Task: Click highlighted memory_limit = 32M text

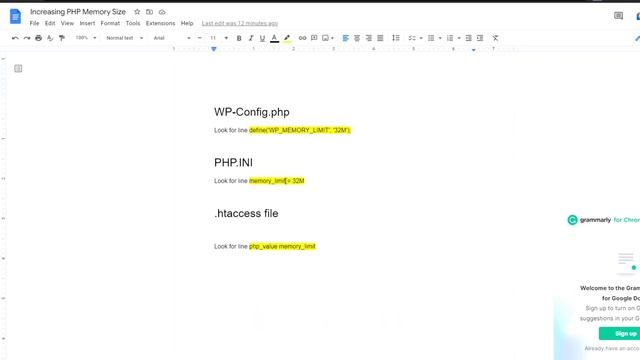Action: point(277,181)
